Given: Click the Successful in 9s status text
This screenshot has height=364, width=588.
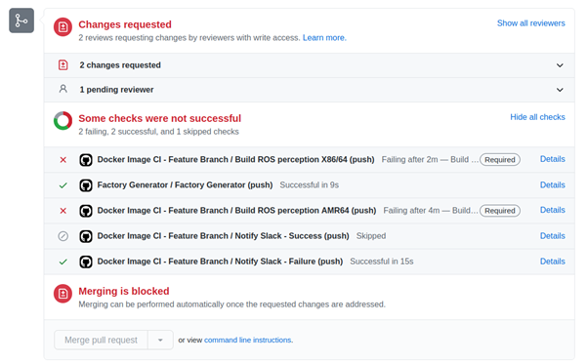Looking at the screenshot, I should 310,185.
